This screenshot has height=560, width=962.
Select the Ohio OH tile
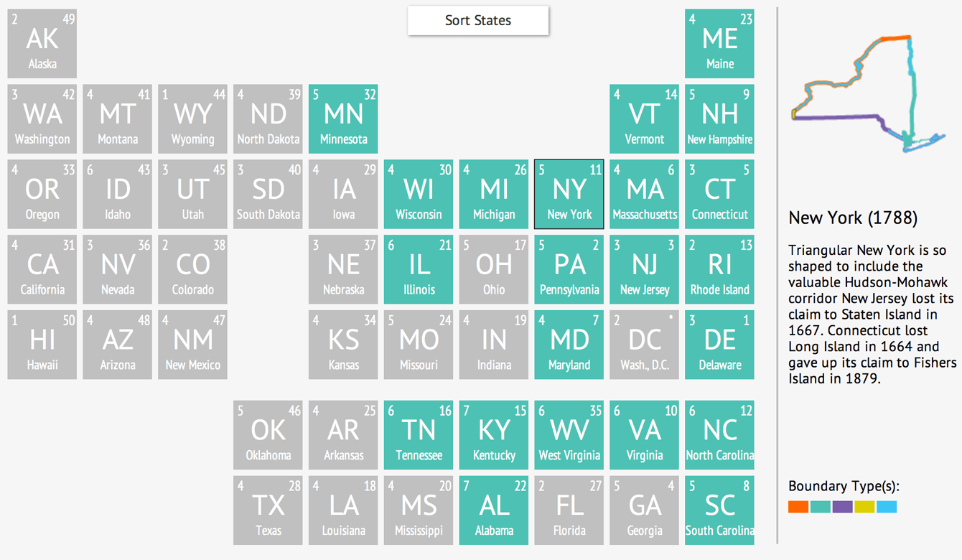pyautogui.click(x=494, y=269)
